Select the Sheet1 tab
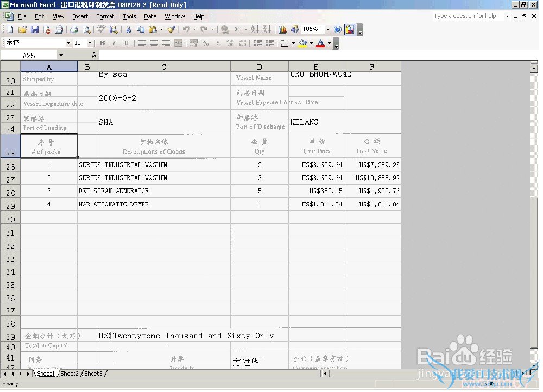 click(46, 374)
